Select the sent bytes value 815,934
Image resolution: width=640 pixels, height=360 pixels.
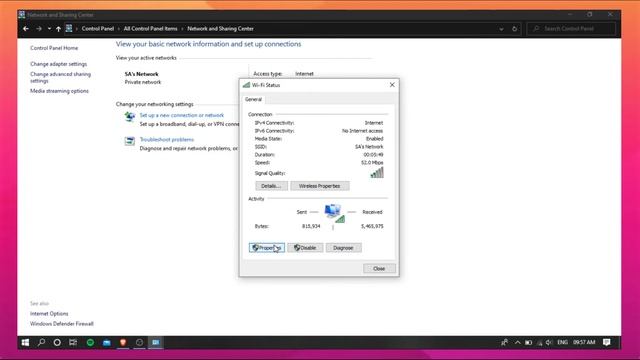pyautogui.click(x=311, y=226)
